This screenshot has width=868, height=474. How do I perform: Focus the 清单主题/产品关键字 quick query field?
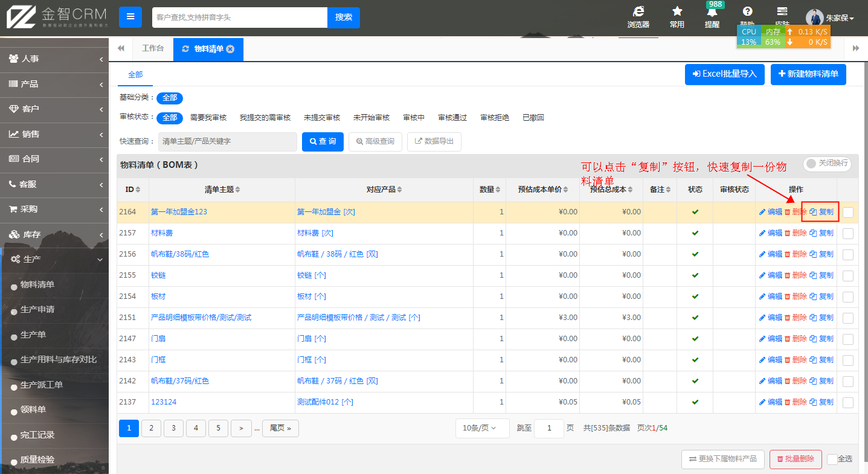point(228,142)
